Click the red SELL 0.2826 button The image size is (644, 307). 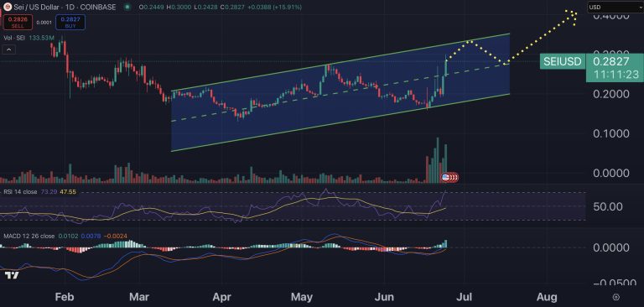coord(18,22)
